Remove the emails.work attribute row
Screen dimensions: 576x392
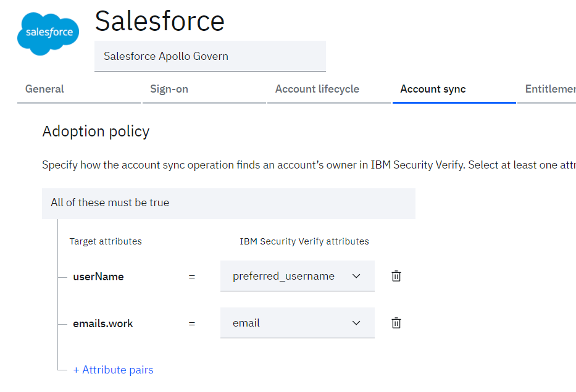[x=396, y=323]
